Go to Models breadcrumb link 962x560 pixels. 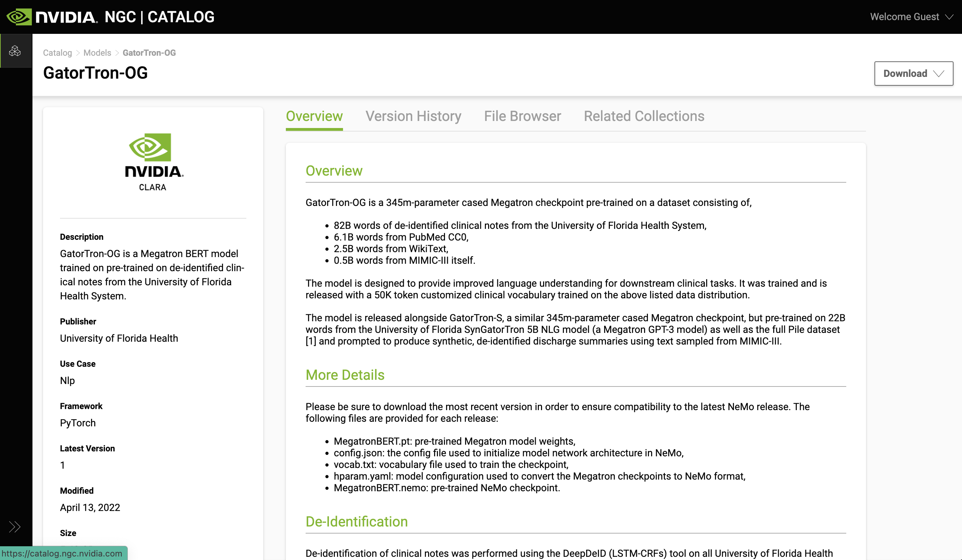[x=97, y=53]
